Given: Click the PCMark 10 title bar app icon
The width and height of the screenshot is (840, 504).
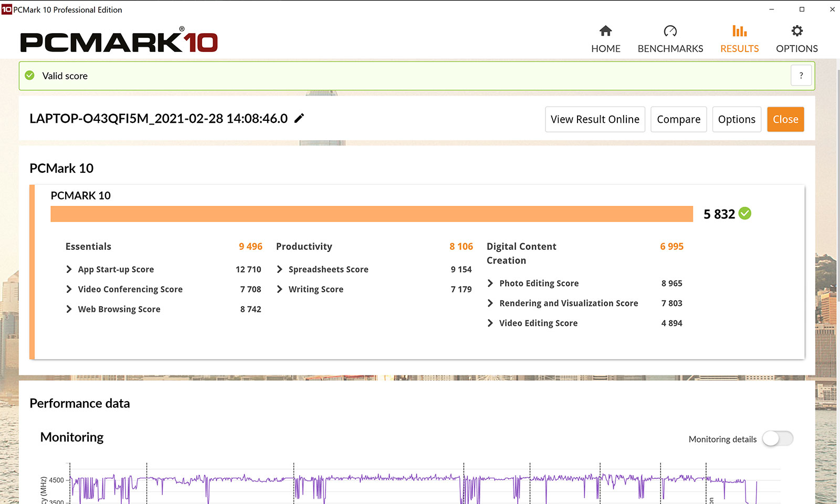Looking at the screenshot, I should (6, 9).
